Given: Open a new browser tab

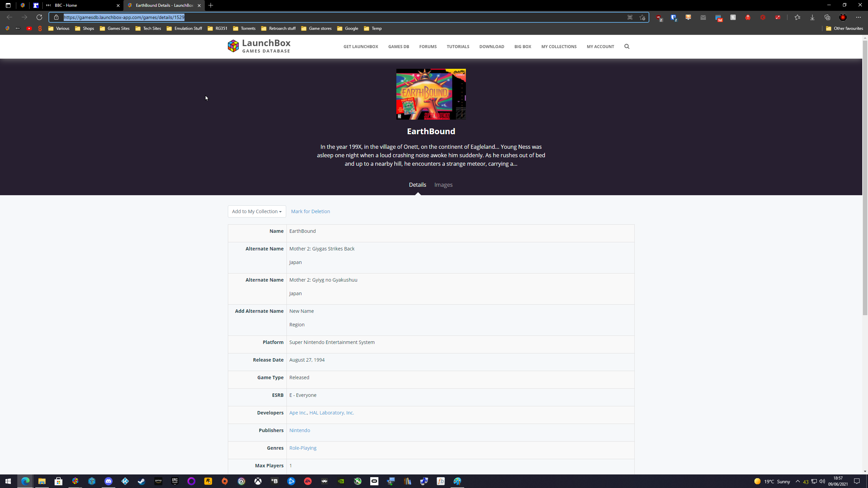Looking at the screenshot, I should click(211, 5).
